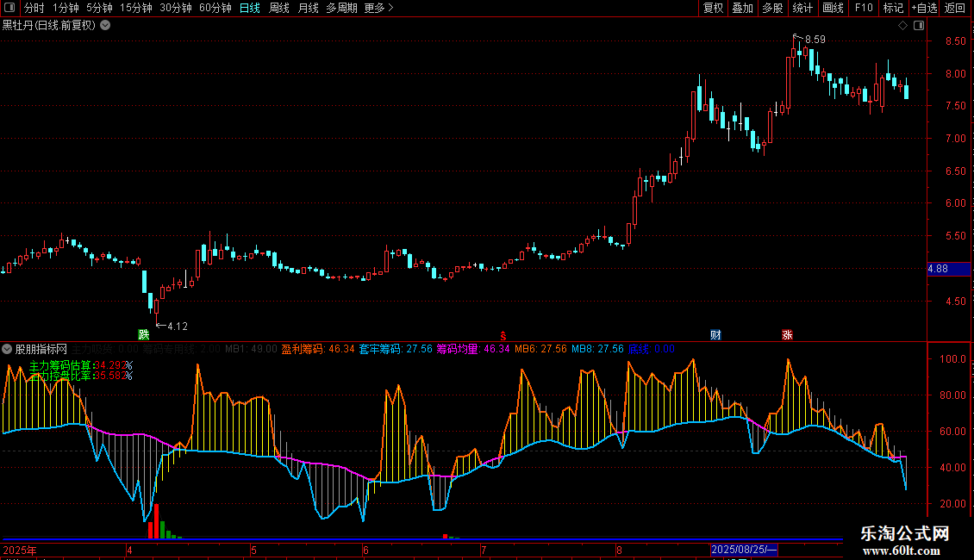This screenshot has height=560, width=974.
Task: Click the 复权 button
Action: click(713, 9)
